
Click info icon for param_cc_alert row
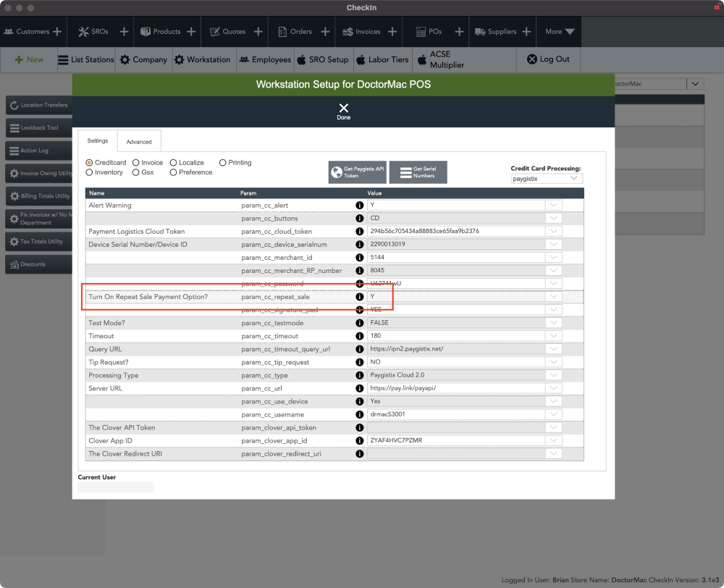click(359, 206)
